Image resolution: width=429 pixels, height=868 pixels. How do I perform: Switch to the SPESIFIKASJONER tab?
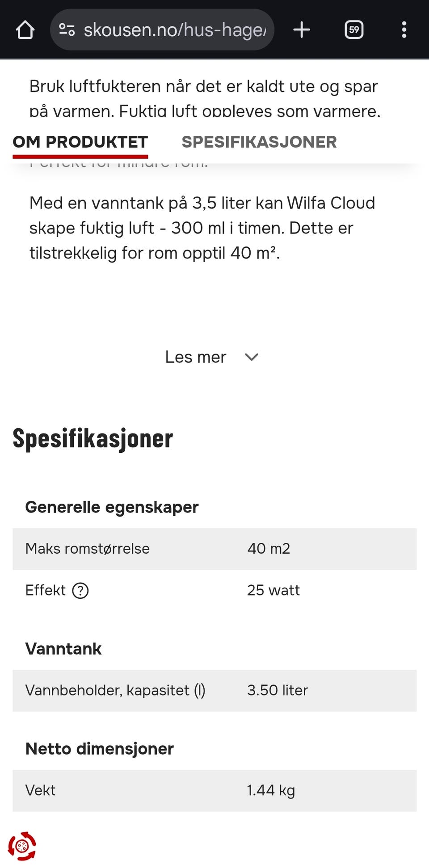coord(258,142)
